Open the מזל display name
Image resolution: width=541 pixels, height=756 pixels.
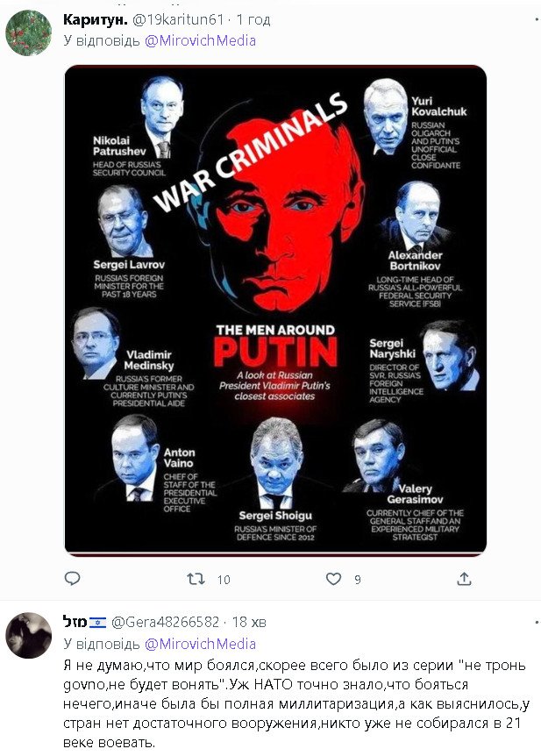pos(75,622)
